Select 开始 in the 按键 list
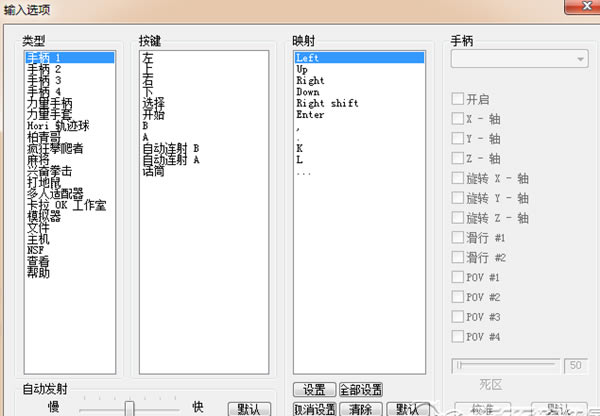This screenshot has height=416, width=600. (154, 114)
